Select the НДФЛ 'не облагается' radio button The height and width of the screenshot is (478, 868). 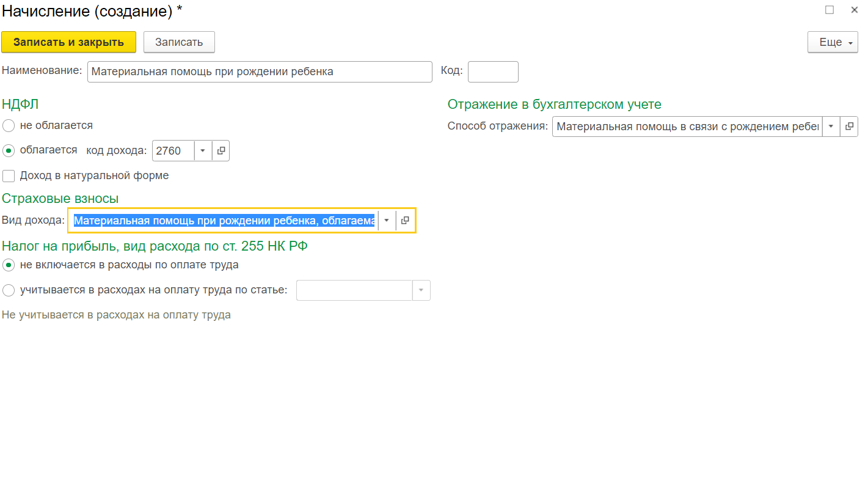click(9, 126)
